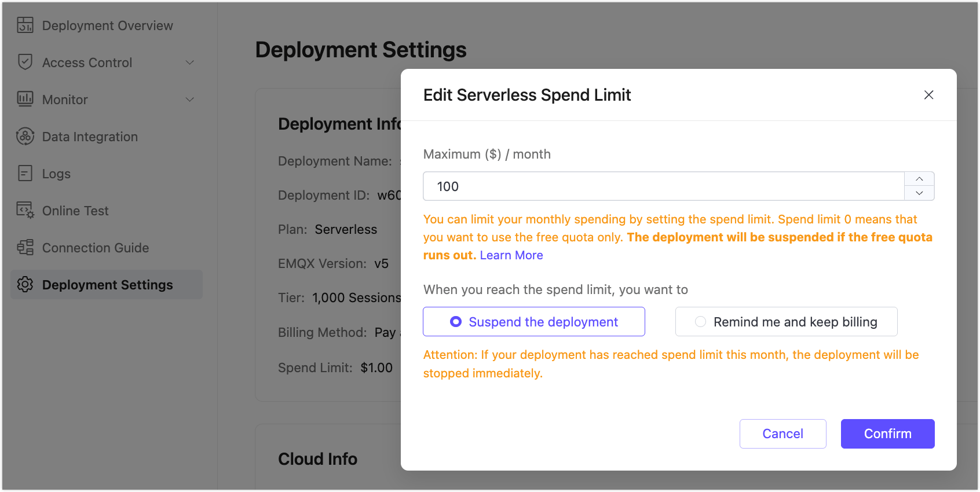The height and width of the screenshot is (492, 980).
Task: Open the Learn More link
Action: (511, 255)
